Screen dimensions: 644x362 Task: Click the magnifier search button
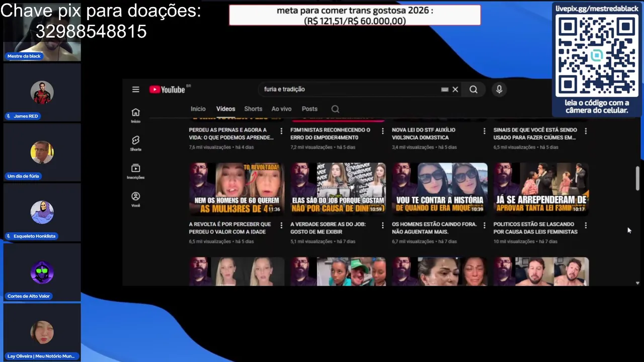point(473,89)
